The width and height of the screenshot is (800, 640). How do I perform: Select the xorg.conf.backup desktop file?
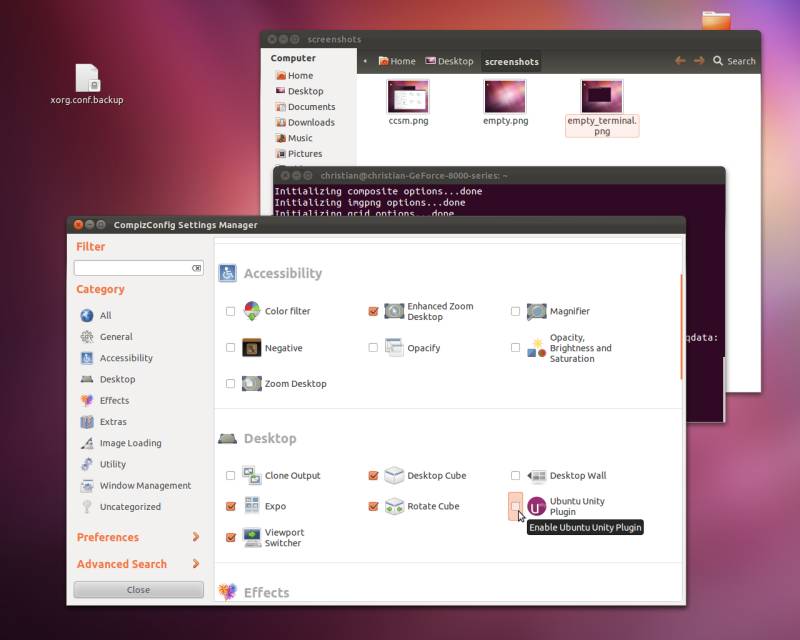[87, 84]
